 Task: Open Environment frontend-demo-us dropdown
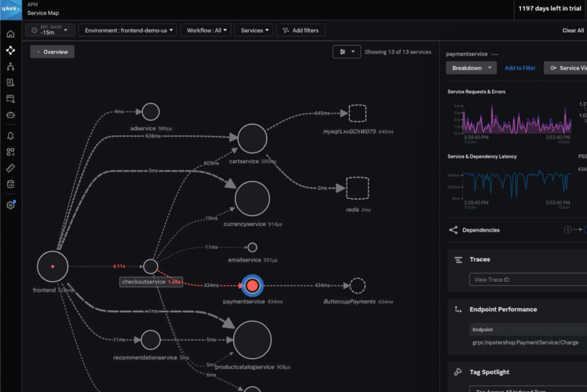coord(128,30)
